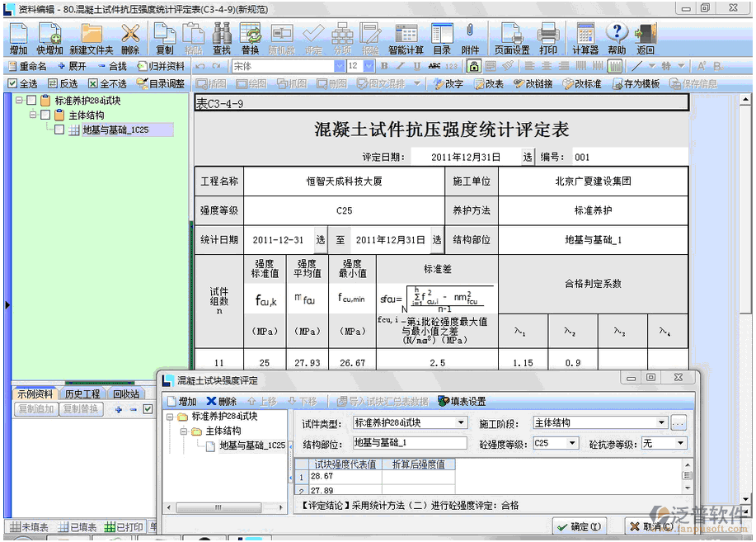Switch to the 历史工程 tab

82,394
